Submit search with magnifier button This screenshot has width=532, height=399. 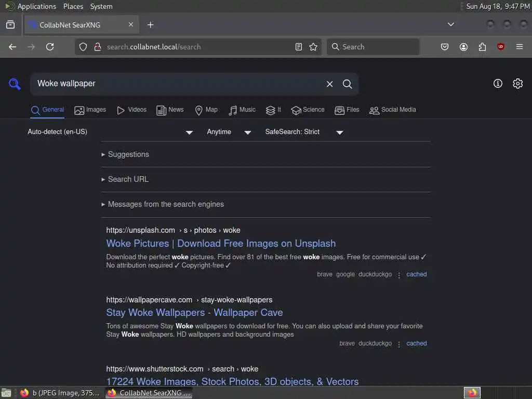click(347, 84)
